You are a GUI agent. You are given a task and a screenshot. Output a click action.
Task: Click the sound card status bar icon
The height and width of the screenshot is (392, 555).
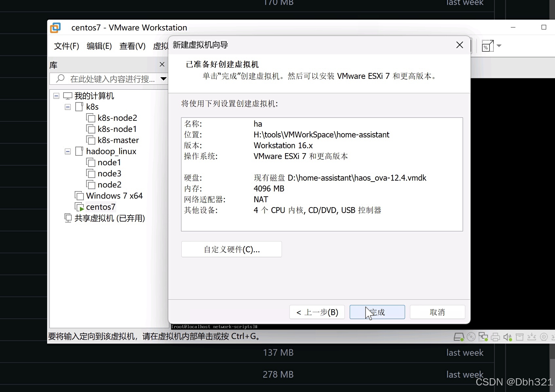[x=508, y=337]
